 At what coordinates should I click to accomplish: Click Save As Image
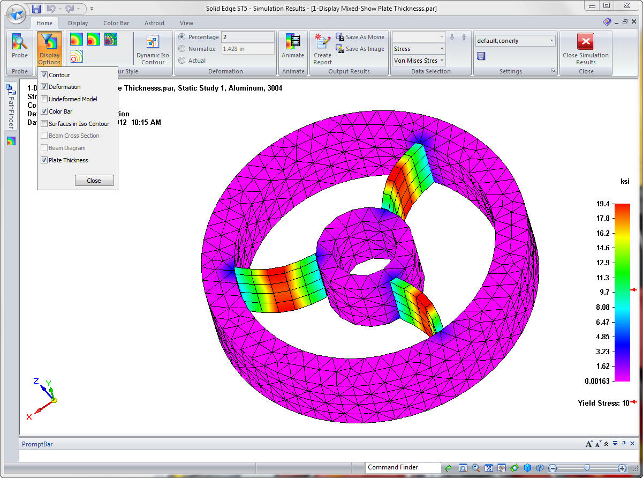(x=363, y=48)
